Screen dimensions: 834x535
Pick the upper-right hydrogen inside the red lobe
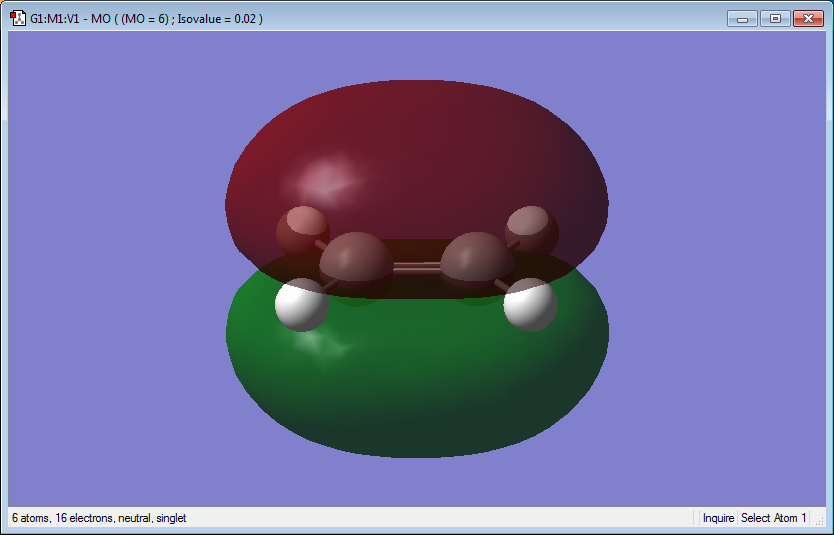pos(532,230)
